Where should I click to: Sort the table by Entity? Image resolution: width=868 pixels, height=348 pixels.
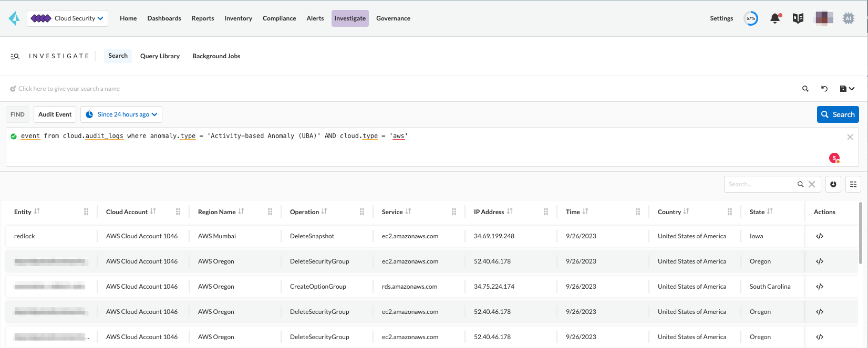(x=37, y=212)
